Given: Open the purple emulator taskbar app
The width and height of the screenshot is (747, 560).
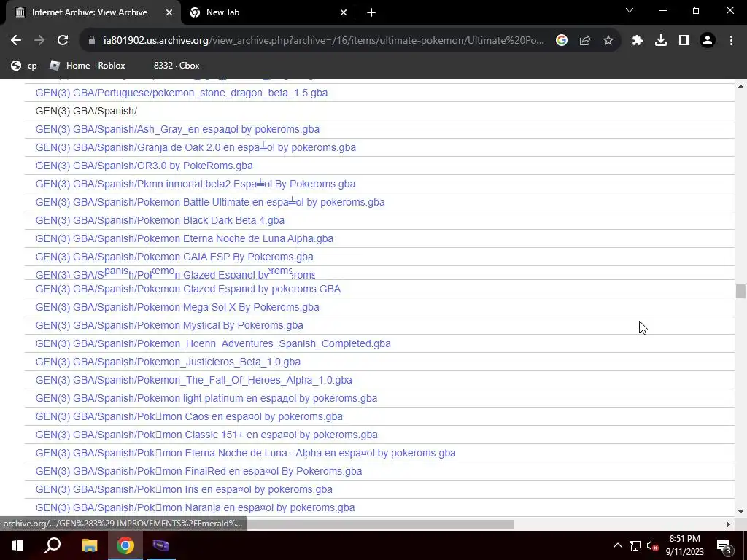Looking at the screenshot, I should point(161,545).
